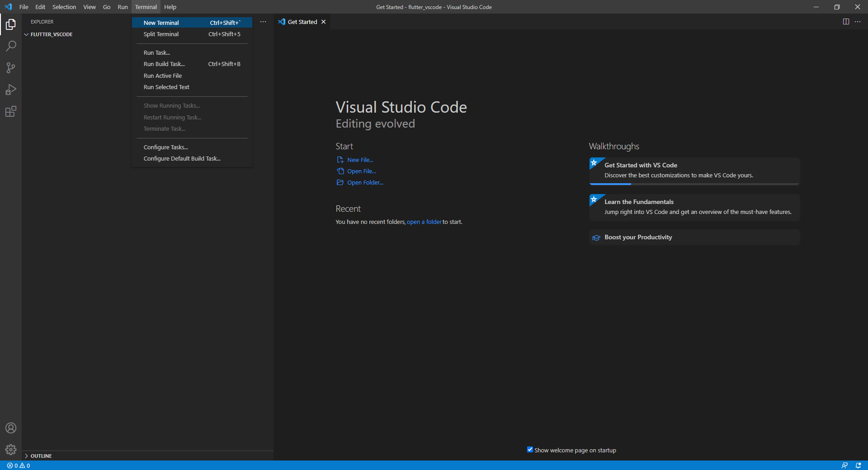868x470 pixels.
Task: Open the Run menu
Action: click(x=123, y=7)
